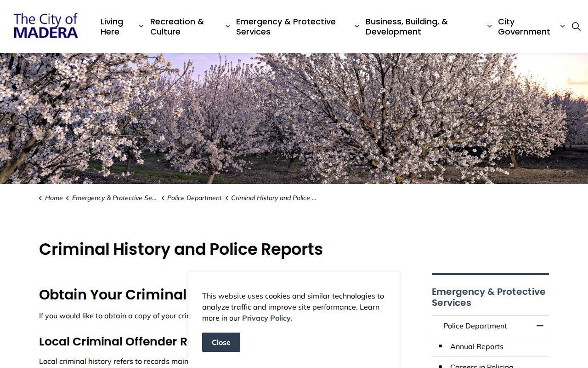Image resolution: width=588 pixels, height=368 pixels.
Task: Expand the Recreation & Culture chevron
Action: pyautogui.click(x=227, y=26)
